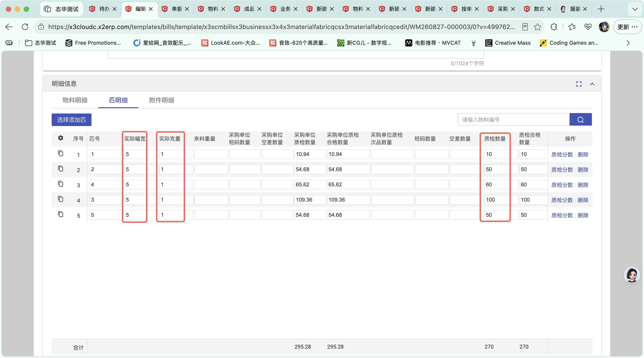Show the tab list dropdown

coord(635,9)
